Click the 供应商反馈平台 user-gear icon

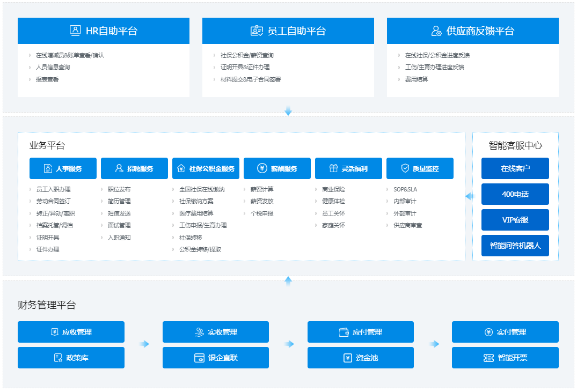[x=436, y=31]
